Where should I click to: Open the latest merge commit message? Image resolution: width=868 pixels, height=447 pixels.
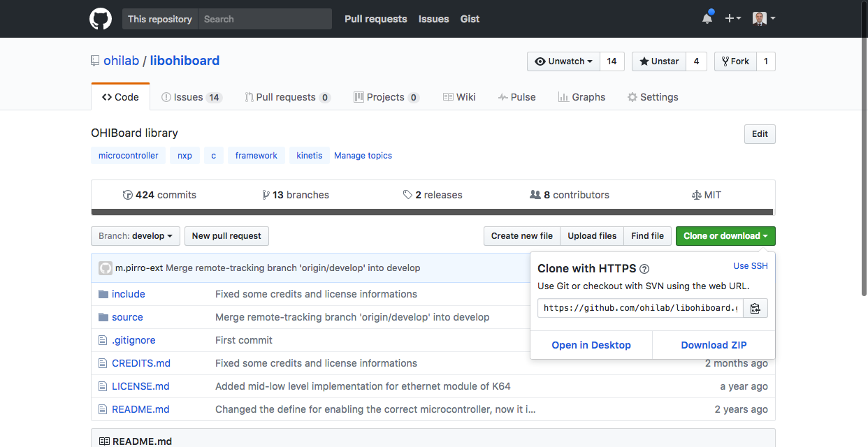click(x=293, y=268)
